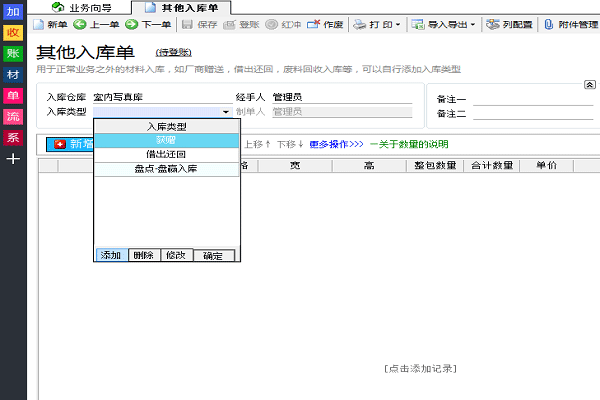Click the 整包数量 column header
Viewport: 600px width, 400px height.
(x=435, y=166)
